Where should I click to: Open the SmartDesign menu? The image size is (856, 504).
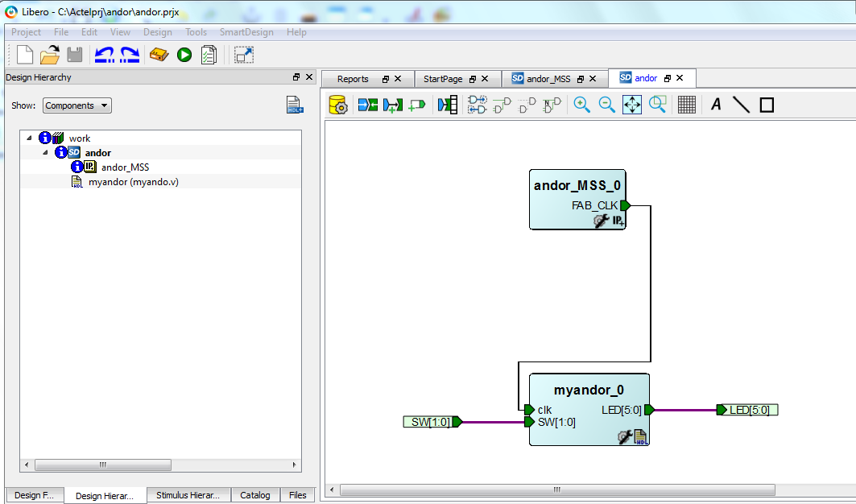pyautogui.click(x=246, y=32)
